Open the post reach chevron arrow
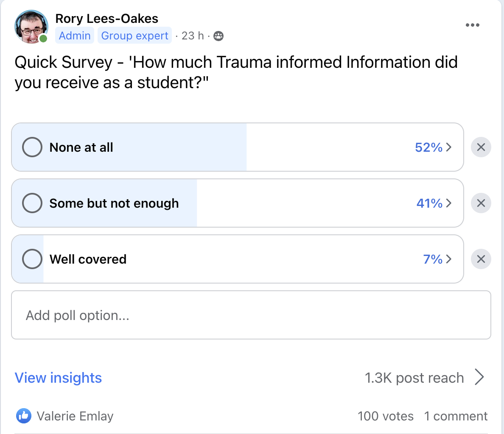 [479, 377]
